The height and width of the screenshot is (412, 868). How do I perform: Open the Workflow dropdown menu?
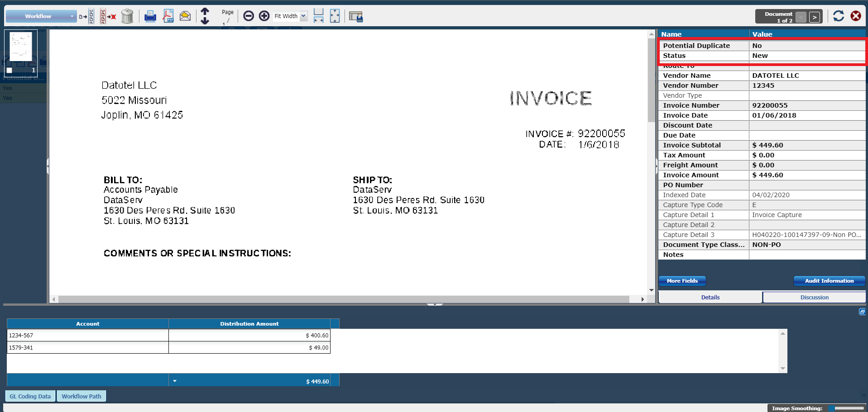pyautogui.click(x=41, y=16)
